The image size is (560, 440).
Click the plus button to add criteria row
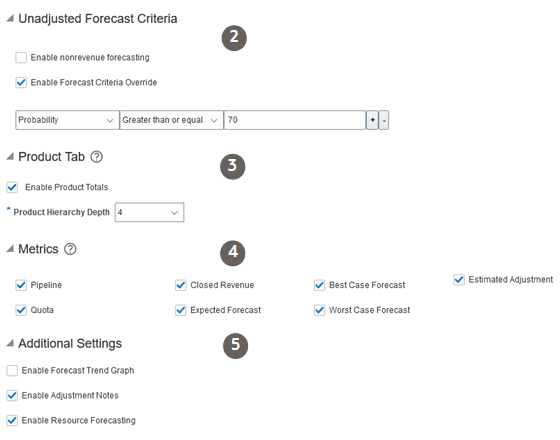coord(372,120)
